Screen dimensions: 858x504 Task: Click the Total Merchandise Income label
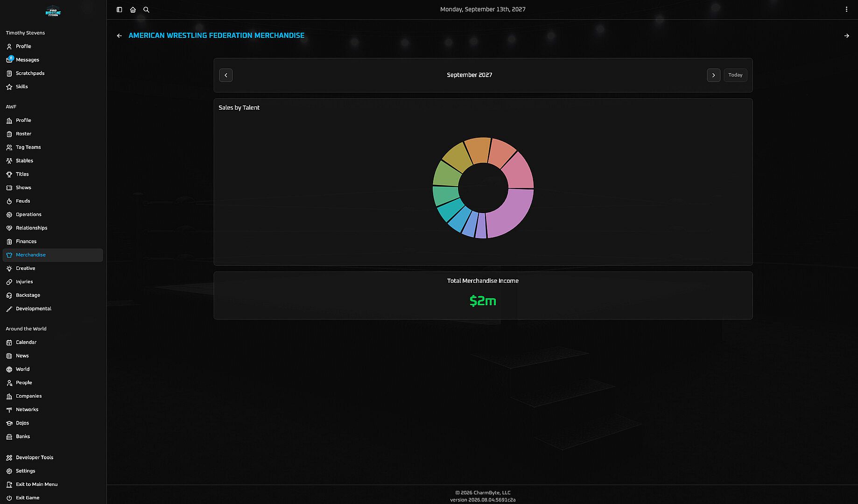[483, 281]
